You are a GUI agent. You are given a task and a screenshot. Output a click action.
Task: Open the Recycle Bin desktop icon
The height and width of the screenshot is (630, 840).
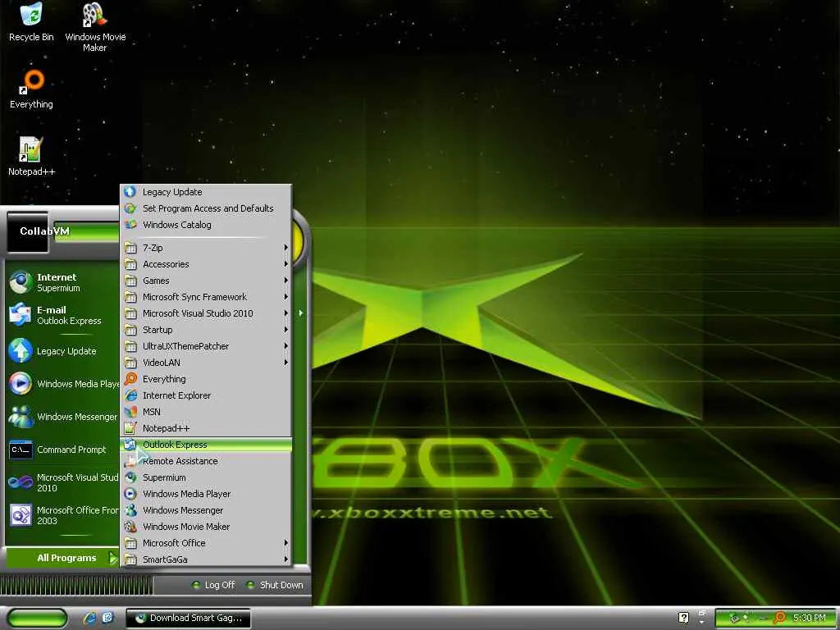(x=31, y=22)
